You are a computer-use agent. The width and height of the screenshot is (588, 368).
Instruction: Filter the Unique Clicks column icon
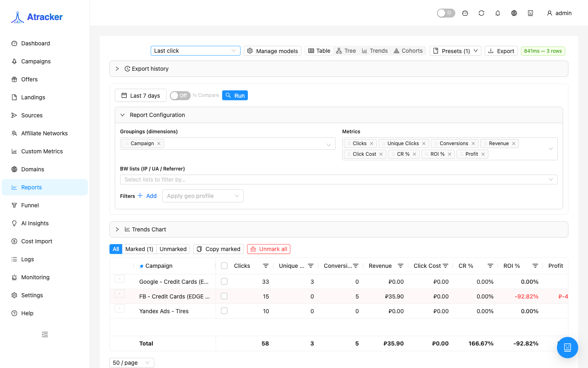pyautogui.click(x=311, y=266)
